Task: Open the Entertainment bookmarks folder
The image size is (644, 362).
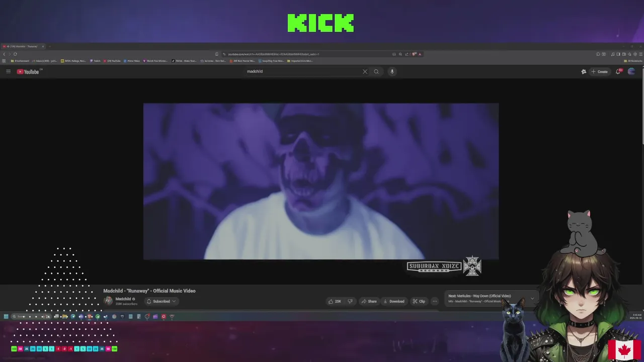Action: (20, 61)
